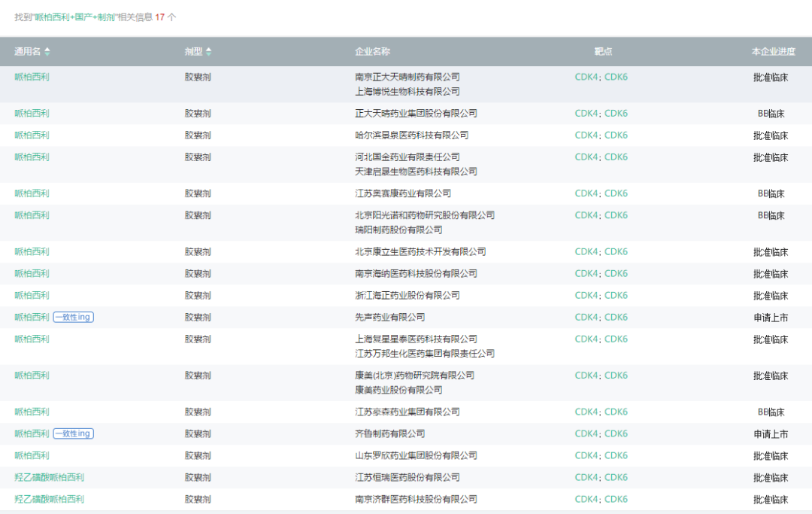Image resolution: width=812 pixels, height=514 pixels.
Task: Click company name 浙江海正药业股份有限公司
Action: (x=408, y=295)
